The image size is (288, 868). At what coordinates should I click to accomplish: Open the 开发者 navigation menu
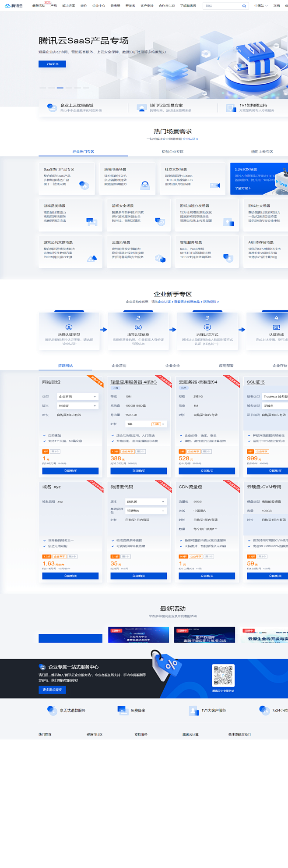pyautogui.click(x=130, y=6)
